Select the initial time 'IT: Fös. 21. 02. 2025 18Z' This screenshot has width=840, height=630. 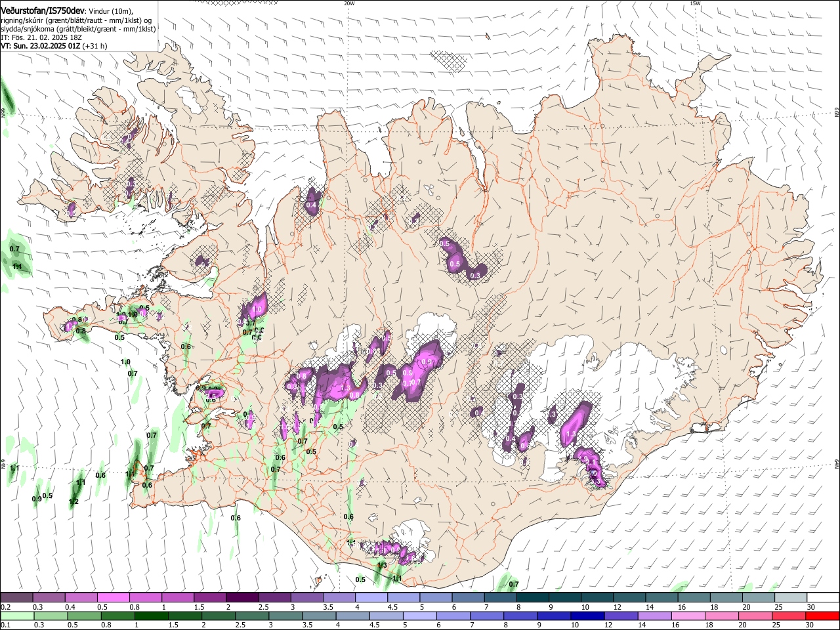click(41, 37)
